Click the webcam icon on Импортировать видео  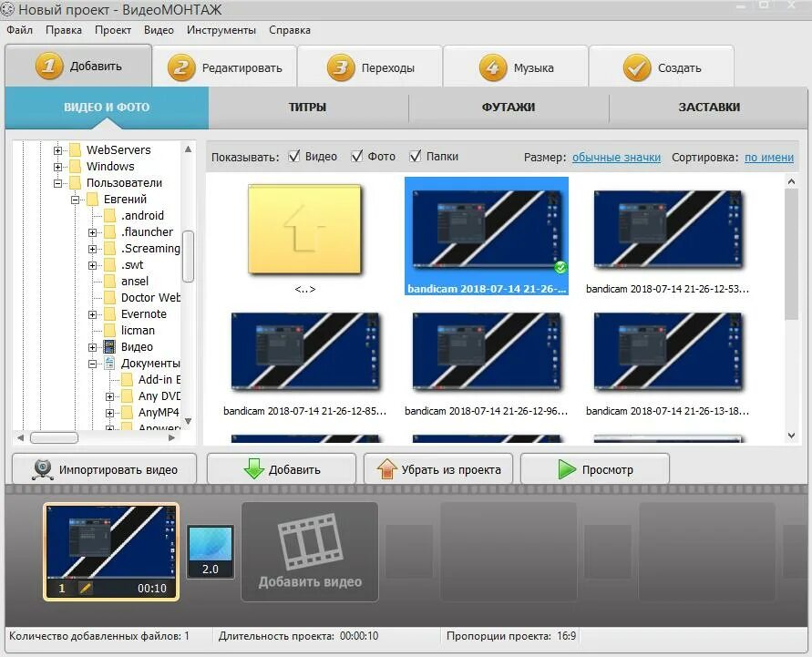click(x=43, y=469)
